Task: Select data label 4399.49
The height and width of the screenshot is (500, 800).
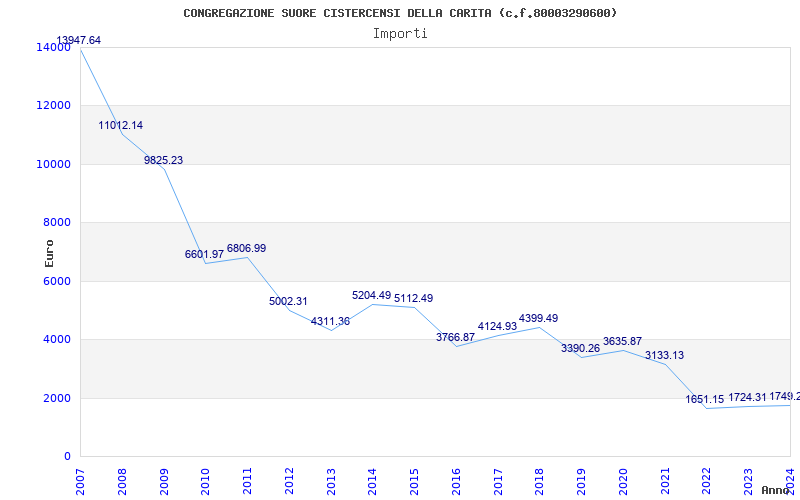Action: [x=538, y=318]
